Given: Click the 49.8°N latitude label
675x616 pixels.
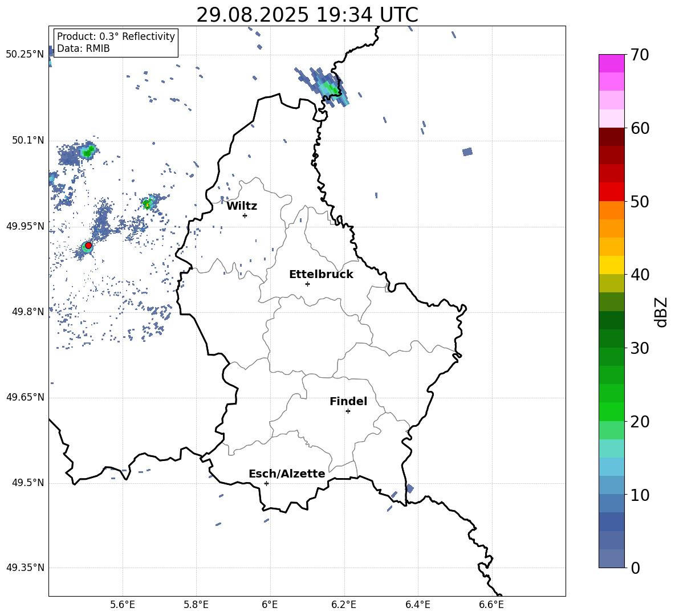Looking at the screenshot, I should [28, 312].
